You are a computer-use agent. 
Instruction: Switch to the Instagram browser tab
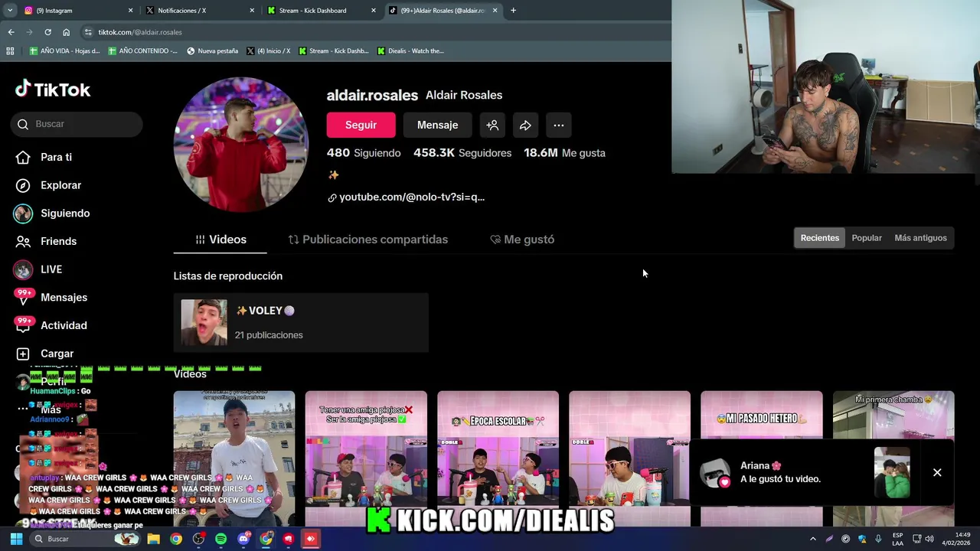(x=77, y=11)
